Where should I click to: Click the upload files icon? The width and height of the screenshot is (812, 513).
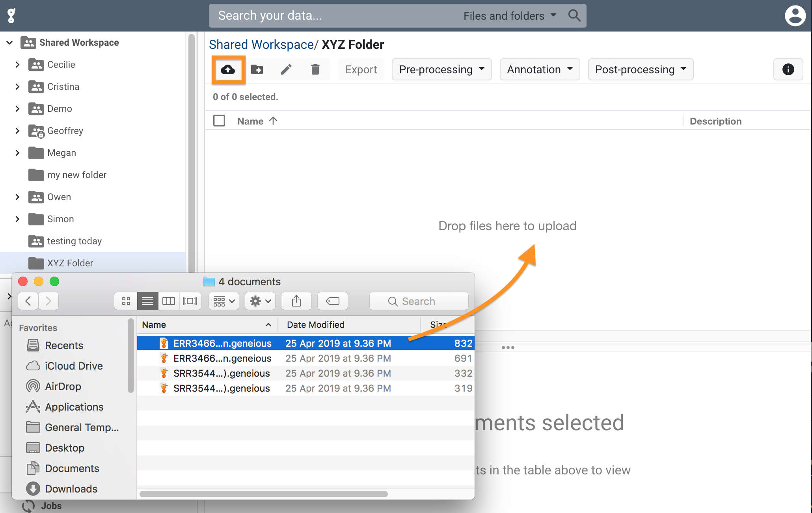228,69
